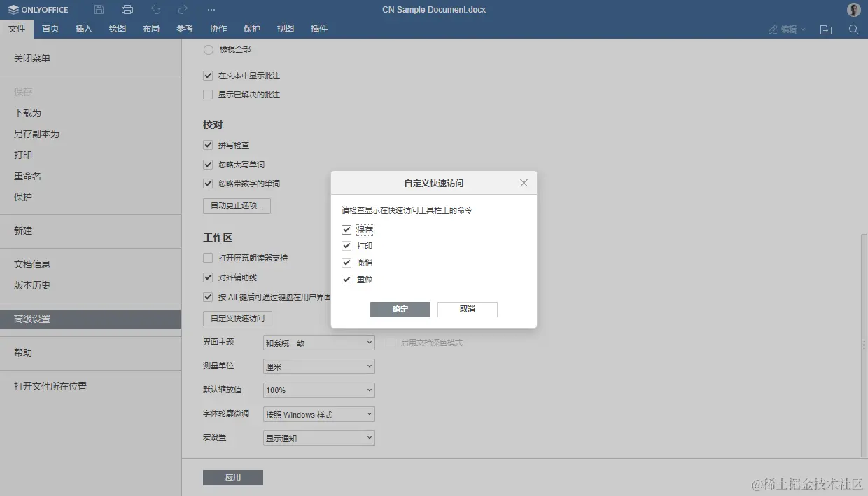This screenshot has height=496, width=868.
Task: Disable the 拼写检查 checkbox
Action: pyautogui.click(x=208, y=145)
